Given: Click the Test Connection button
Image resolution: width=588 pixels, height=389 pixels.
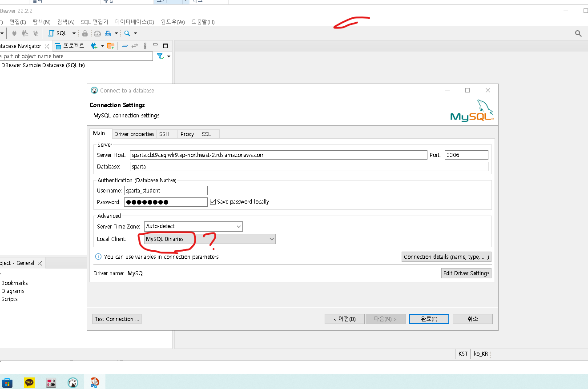Looking at the screenshot, I should [117, 319].
